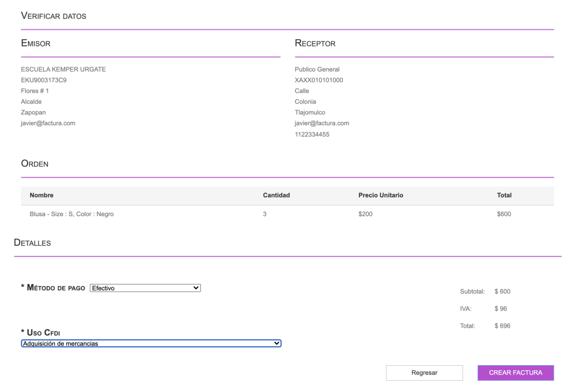Click the Tlajomulco city text
574x392 pixels.
(x=310, y=112)
